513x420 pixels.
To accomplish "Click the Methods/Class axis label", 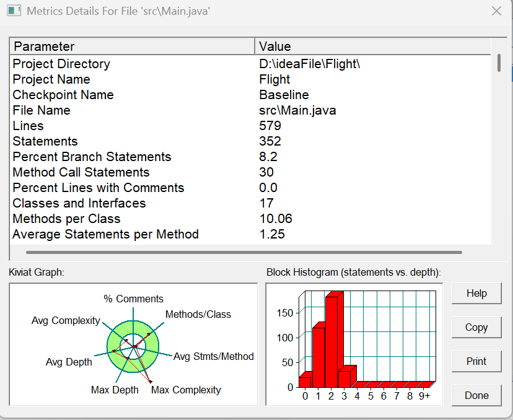I will 198,314.
